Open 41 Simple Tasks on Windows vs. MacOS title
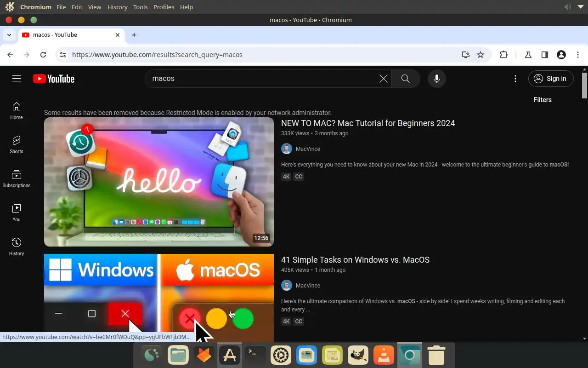This screenshot has width=588, height=368. [356, 260]
